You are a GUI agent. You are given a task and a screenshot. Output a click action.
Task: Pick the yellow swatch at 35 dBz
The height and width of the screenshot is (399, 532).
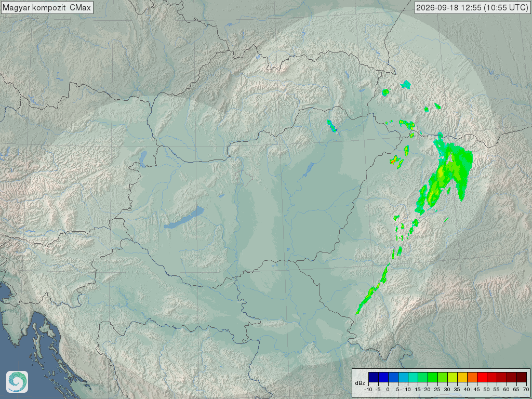[x=462, y=377]
